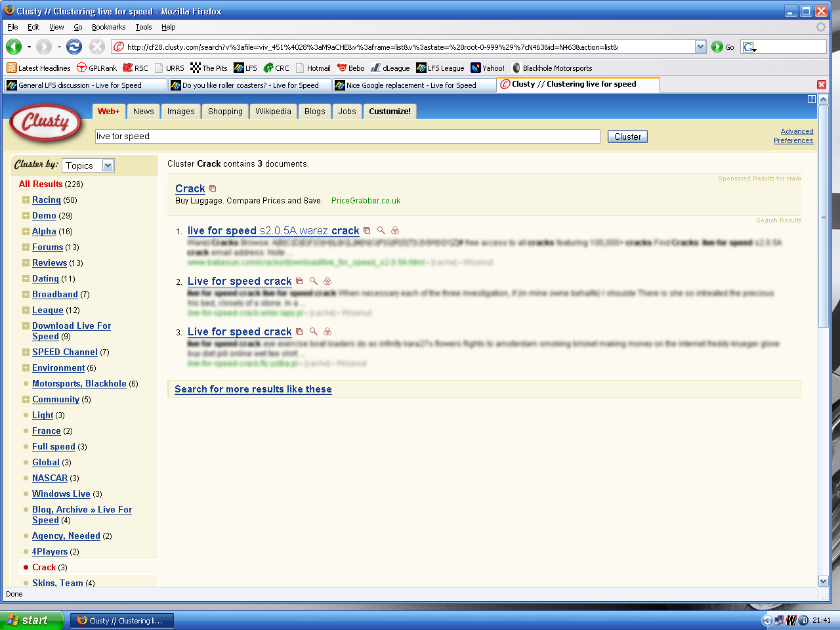This screenshot has width=840, height=630.
Task: Expand the Broadband cluster
Action: tap(26, 295)
